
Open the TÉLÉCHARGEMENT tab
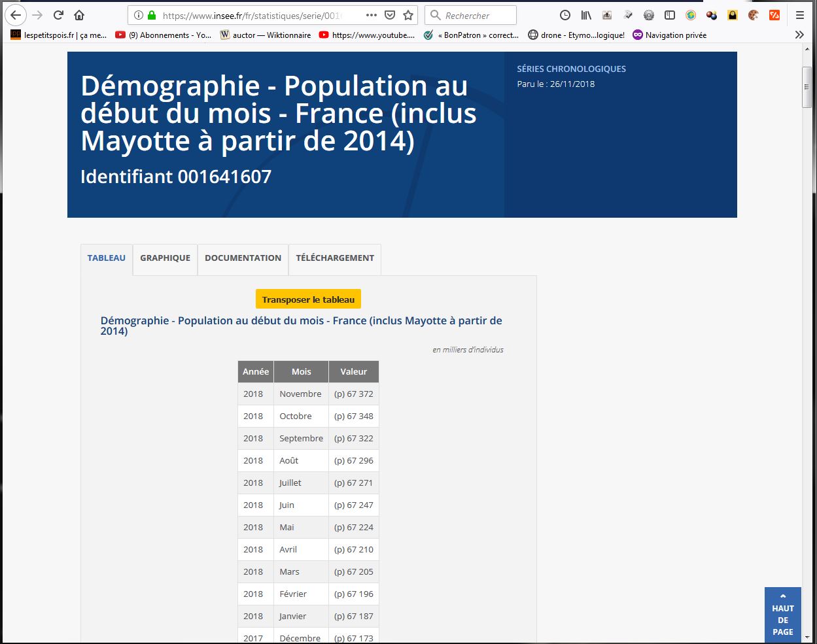pos(335,258)
